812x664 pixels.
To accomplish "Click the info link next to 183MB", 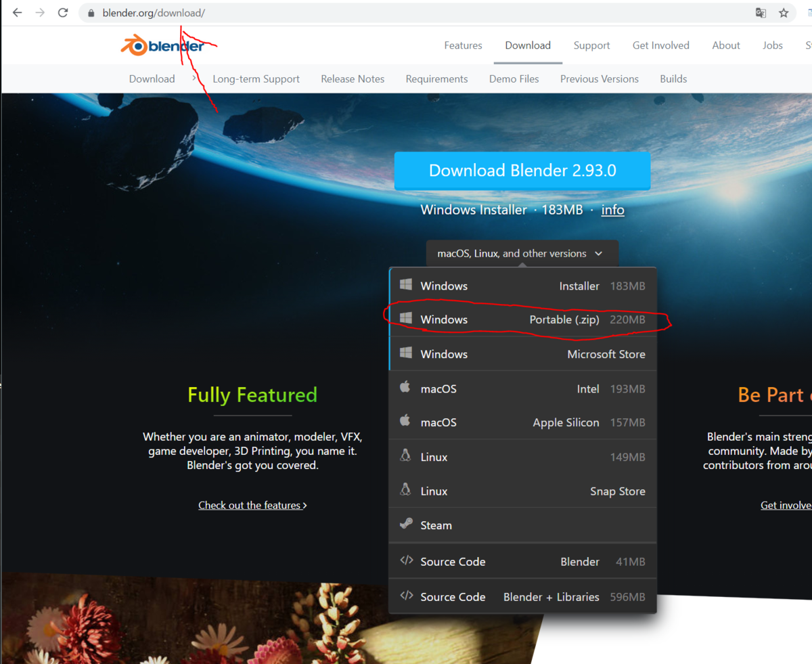I will click(x=612, y=210).
